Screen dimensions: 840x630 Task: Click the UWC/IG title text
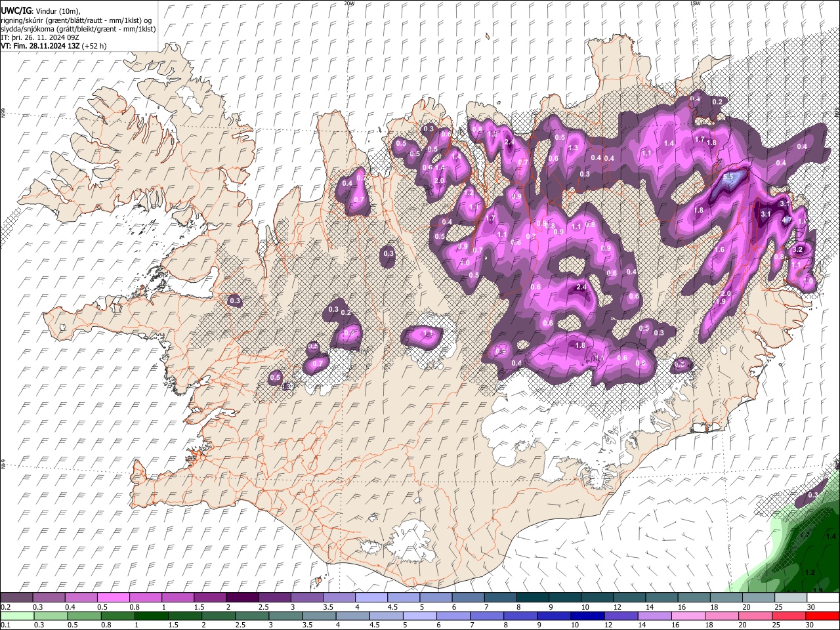point(16,11)
